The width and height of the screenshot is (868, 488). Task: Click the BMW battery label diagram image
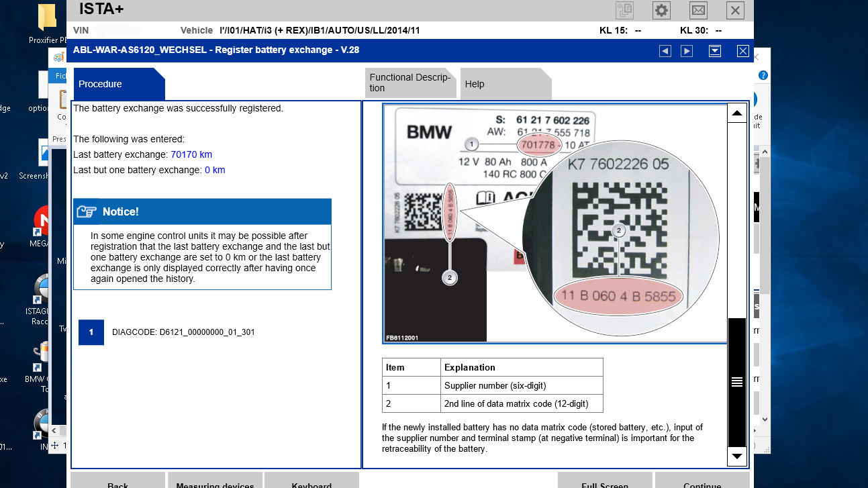click(x=554, y=224)
